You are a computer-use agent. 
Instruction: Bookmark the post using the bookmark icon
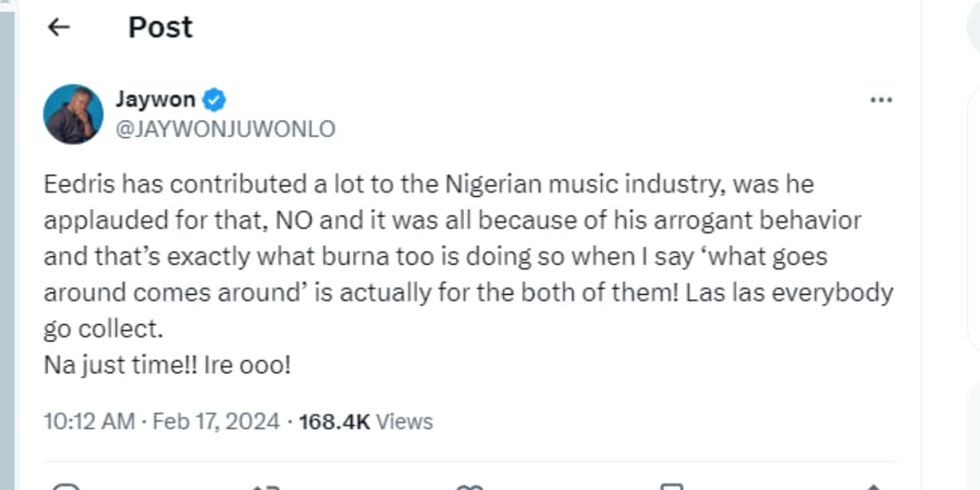coord(671,487)
